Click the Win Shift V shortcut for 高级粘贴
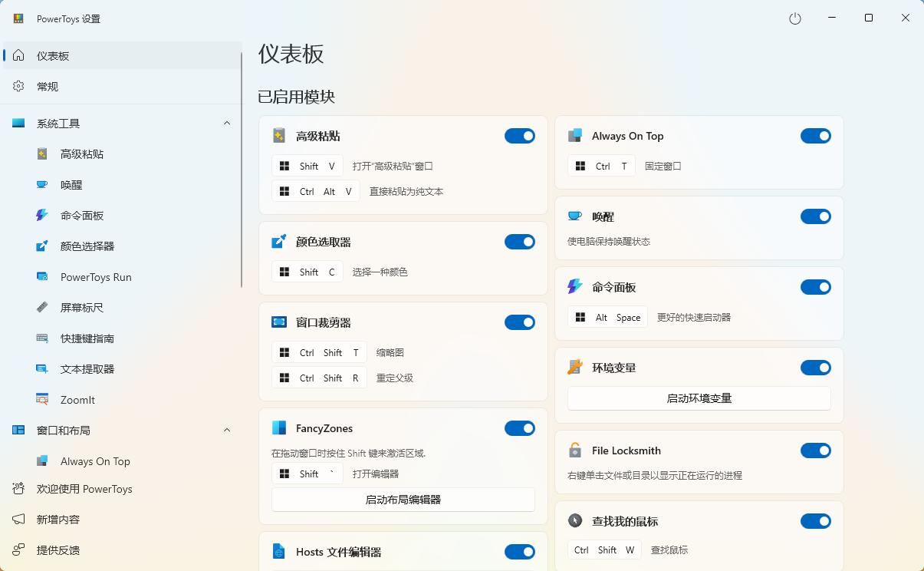 (307, 166)
